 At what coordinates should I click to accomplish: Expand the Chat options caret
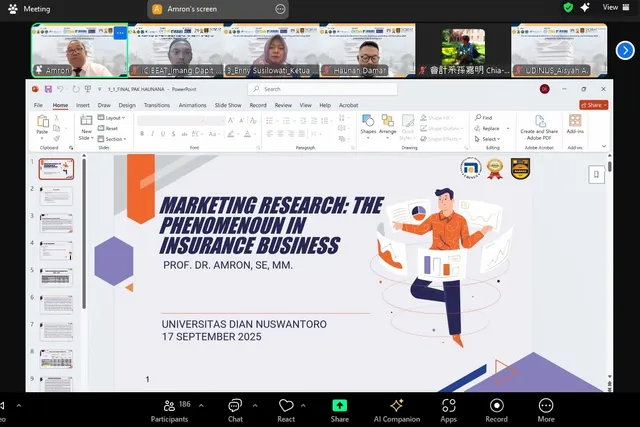point(255,405)
